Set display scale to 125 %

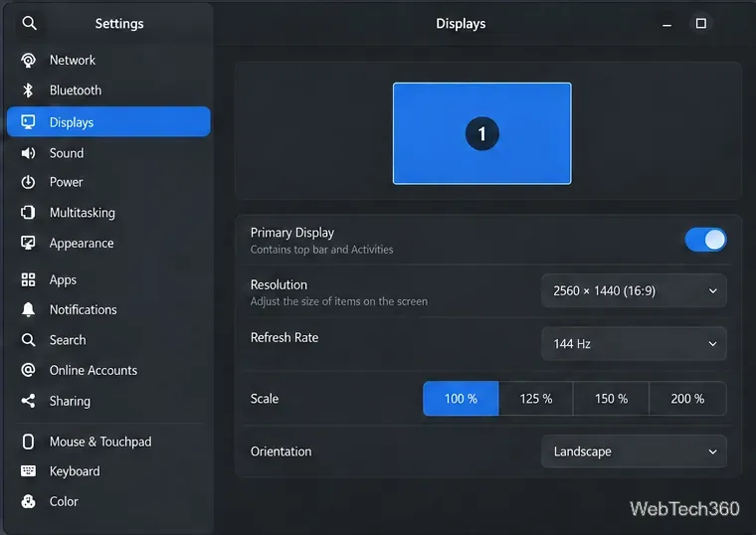pos(536,399)
